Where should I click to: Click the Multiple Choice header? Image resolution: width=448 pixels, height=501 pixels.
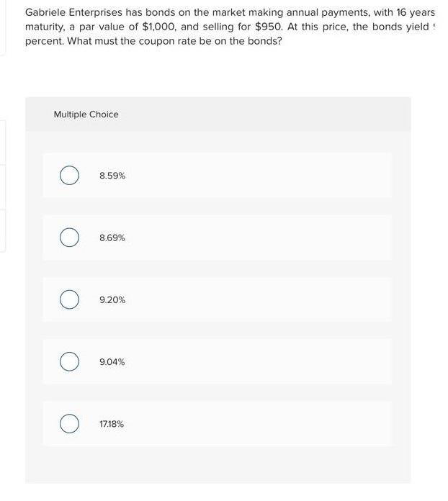coord(86,114)
